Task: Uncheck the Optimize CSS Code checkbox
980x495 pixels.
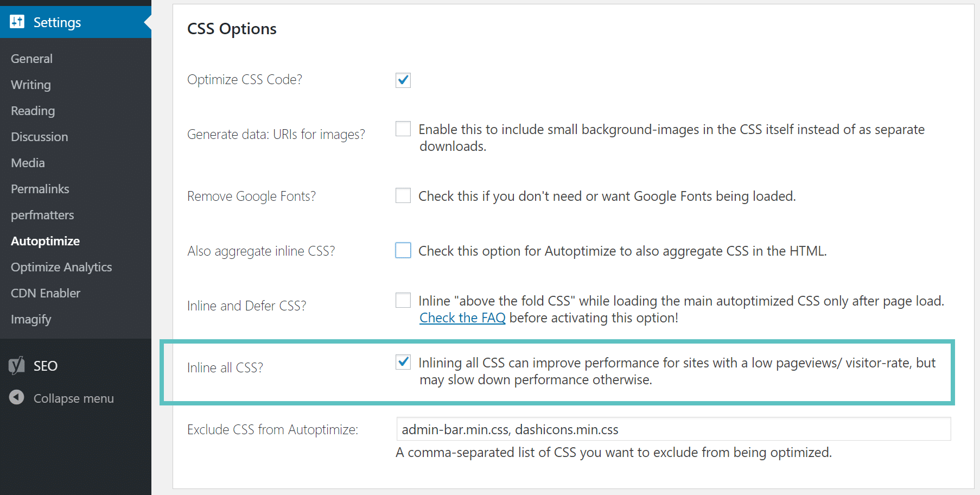Action: click(x=403, y=80)
